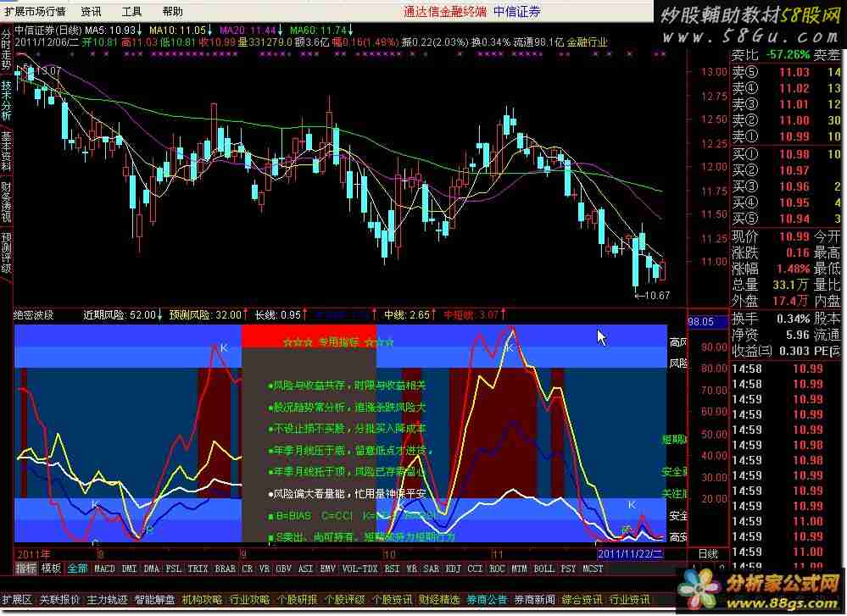The height and width of the screenshot is (616, 847).
Task: Switch the indicator to KDJ
Action: coord(454,569)
